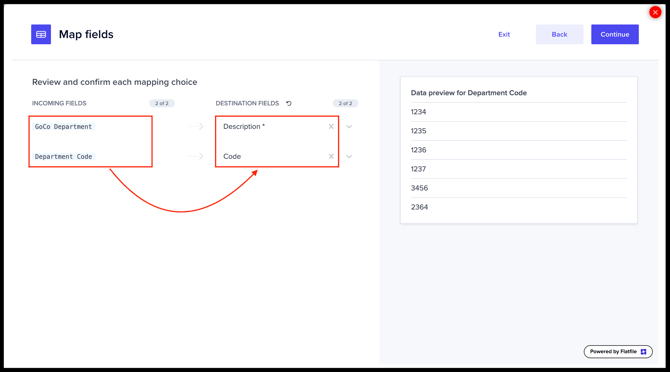Reset destination fields with undo icon

point(289,103)
